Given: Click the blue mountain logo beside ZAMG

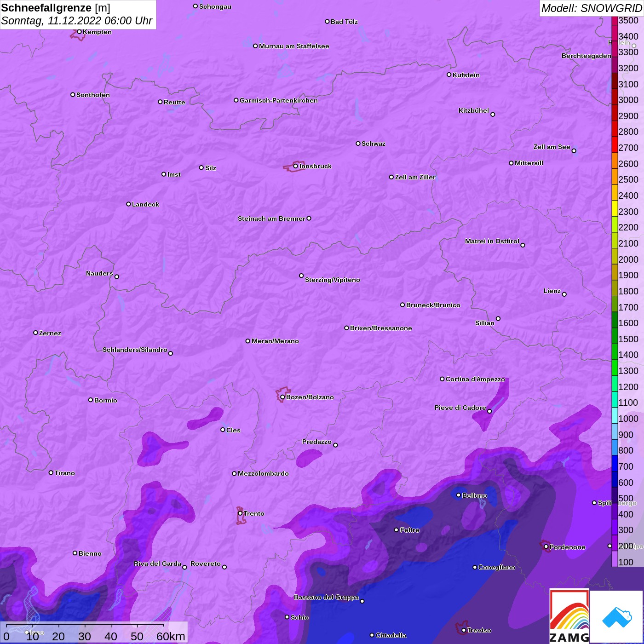Looking at the screenshot, I should point(617,617).
